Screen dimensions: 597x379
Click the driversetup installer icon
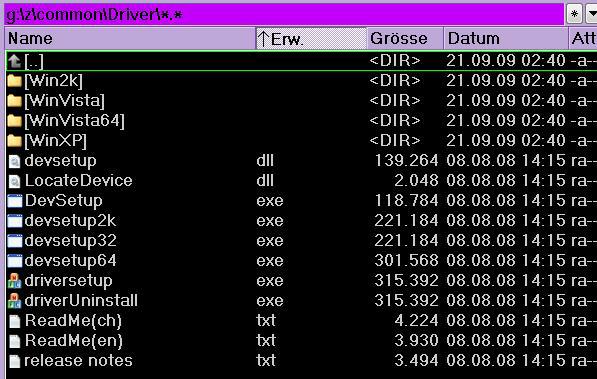[x=14, y=281]
